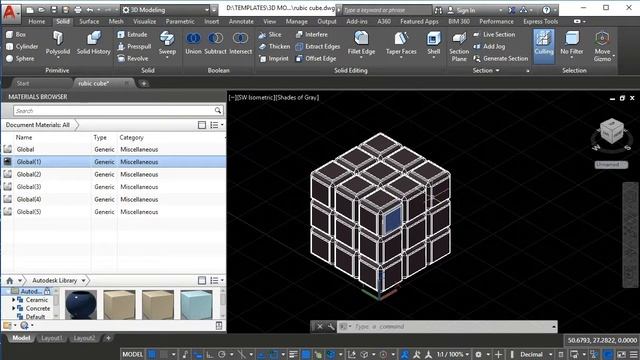Image resolution: width=640 pixels, height=360 pixels.
Task: Select the Sphere primitive tool
Action: (x=20, y=58)
